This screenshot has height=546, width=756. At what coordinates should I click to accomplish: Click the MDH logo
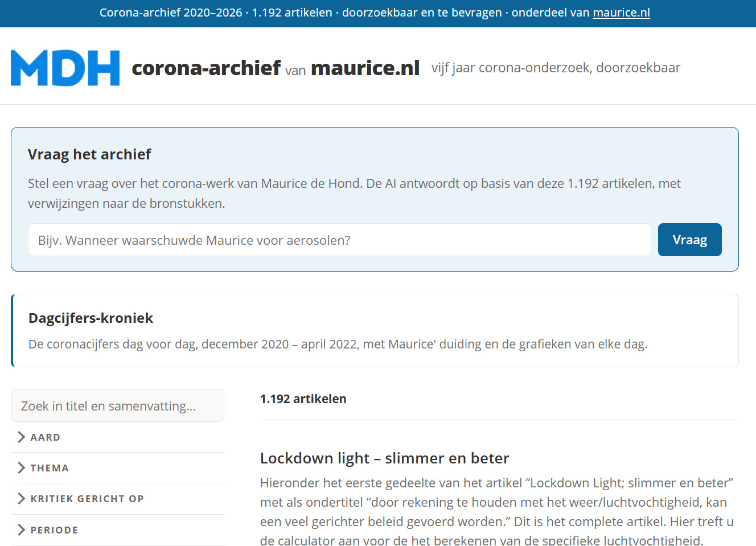click(x=65, y=68)
